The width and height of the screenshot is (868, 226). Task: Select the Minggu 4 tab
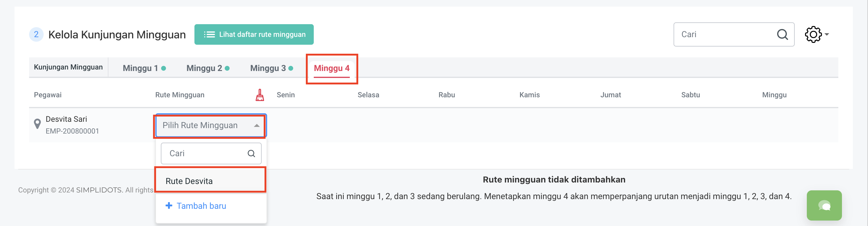click(x=332, y=68)
